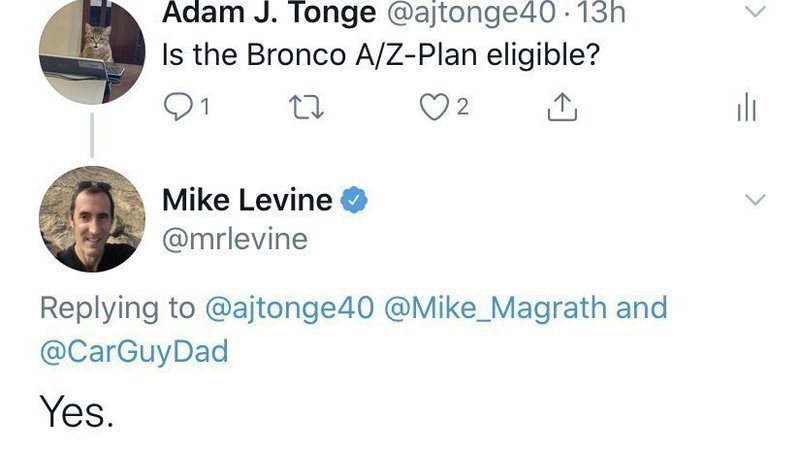Expand options chevron on Adam's tweet
The width and height of the screenshot is (800, 450).
pos(756,13)
